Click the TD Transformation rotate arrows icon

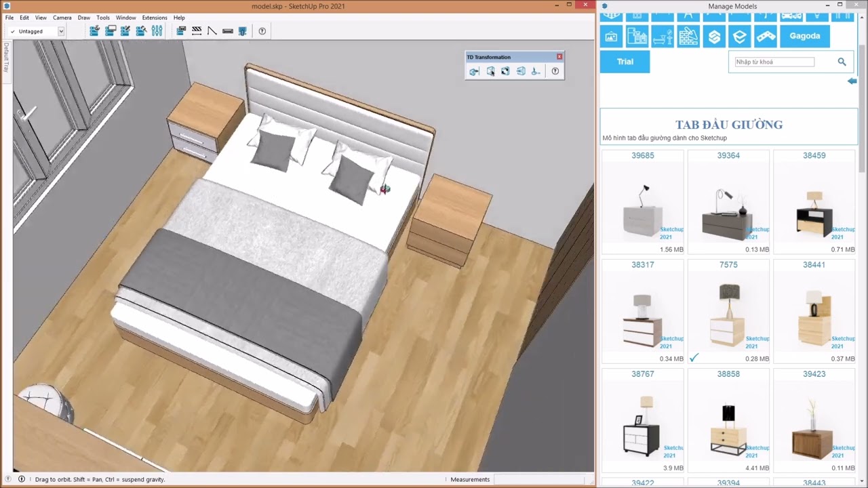click(505, 71)
